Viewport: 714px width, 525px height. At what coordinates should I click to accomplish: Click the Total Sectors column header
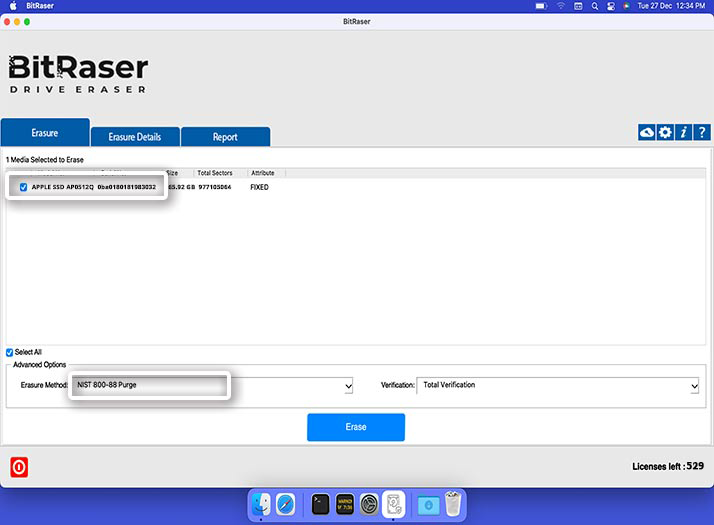pos(215,173)
